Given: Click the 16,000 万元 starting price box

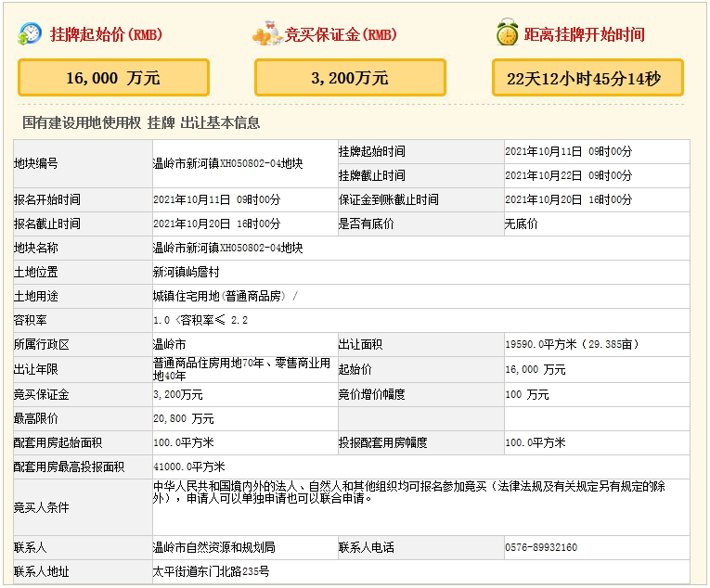Looking at the screenshot, I should (113, 77).
